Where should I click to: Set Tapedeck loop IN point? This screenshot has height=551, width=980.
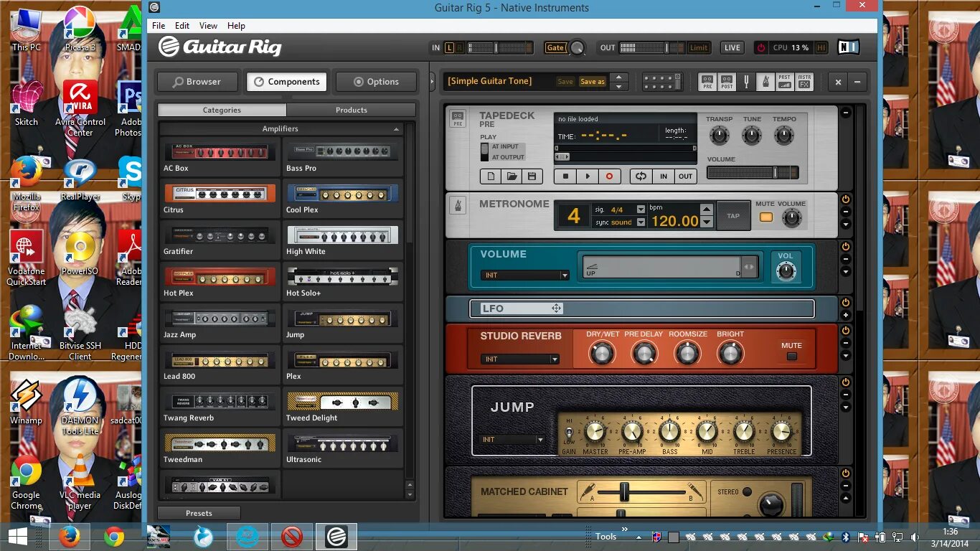(664, 176)
